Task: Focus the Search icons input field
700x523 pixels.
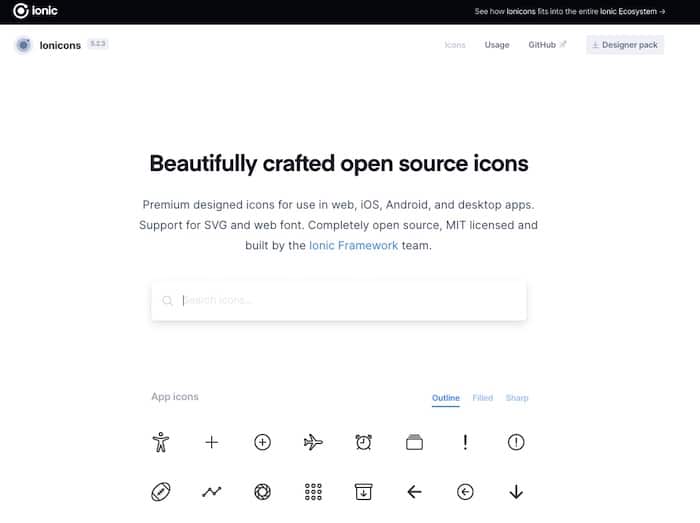Action: 339,300
